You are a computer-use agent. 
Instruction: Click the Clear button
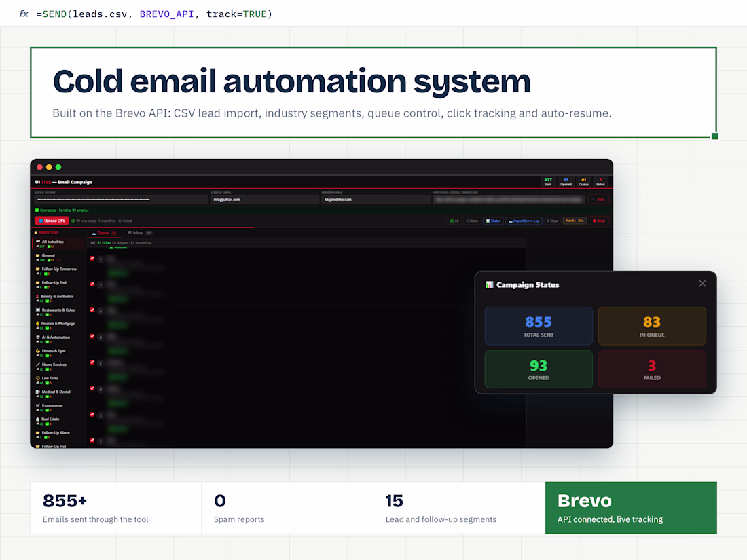553,221
